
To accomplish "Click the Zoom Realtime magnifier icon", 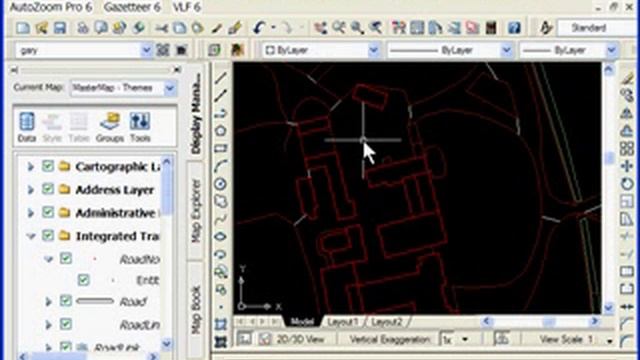I will tap(339, 28).
